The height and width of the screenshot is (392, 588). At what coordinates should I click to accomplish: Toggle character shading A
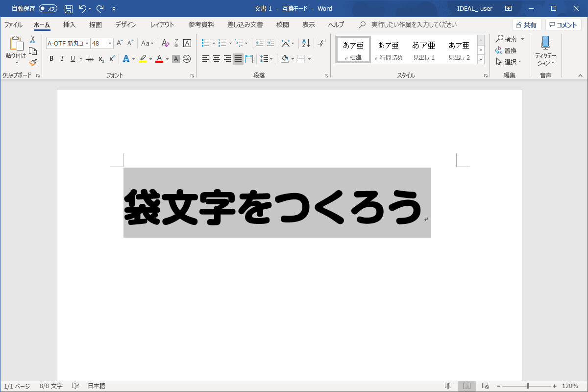(176, 59)
